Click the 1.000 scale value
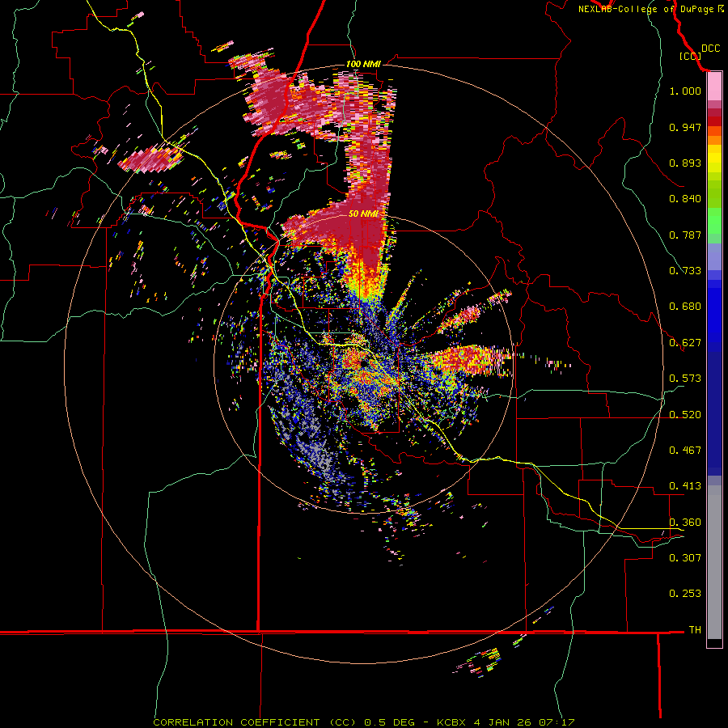Viewport: 728px width, 728px height. [x=685, y=91]
